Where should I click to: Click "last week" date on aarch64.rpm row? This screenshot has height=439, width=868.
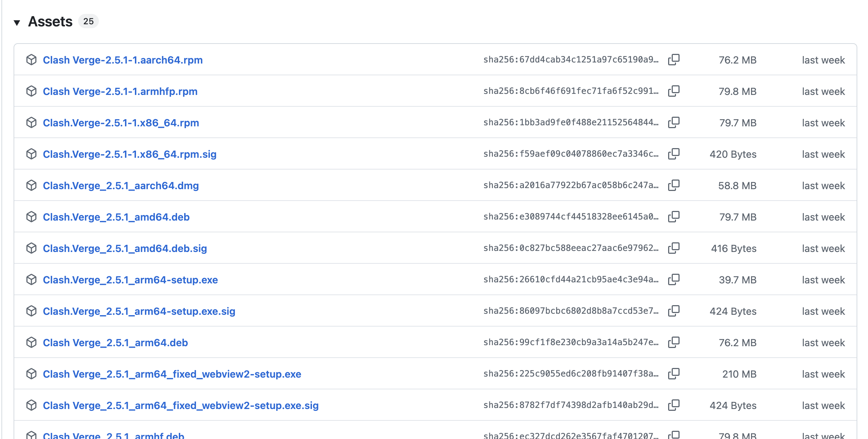(823, 60)
